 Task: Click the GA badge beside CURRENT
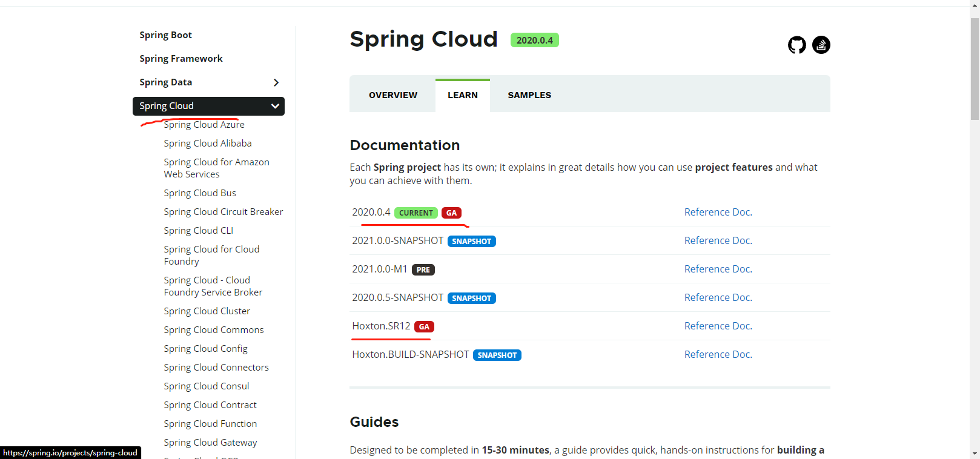click(x=451, y=213)
